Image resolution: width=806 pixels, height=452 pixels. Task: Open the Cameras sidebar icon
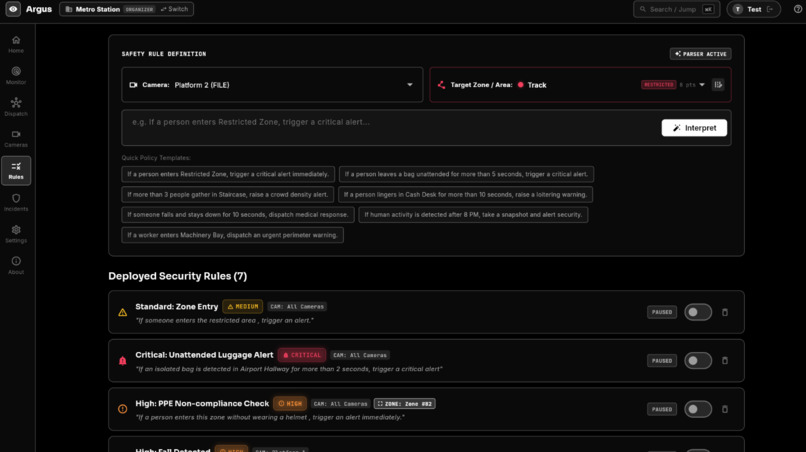point(16,134)
